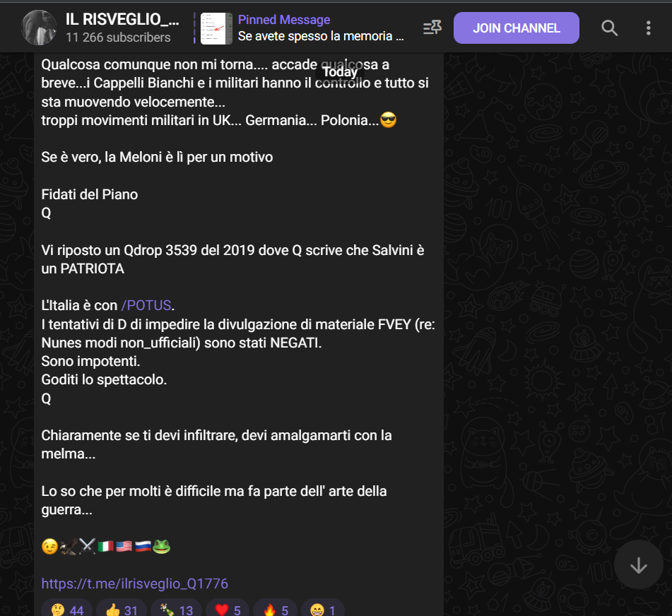Click the IL RISVEGLIO channel avatar
672x616 pixels.
[39, 28]
